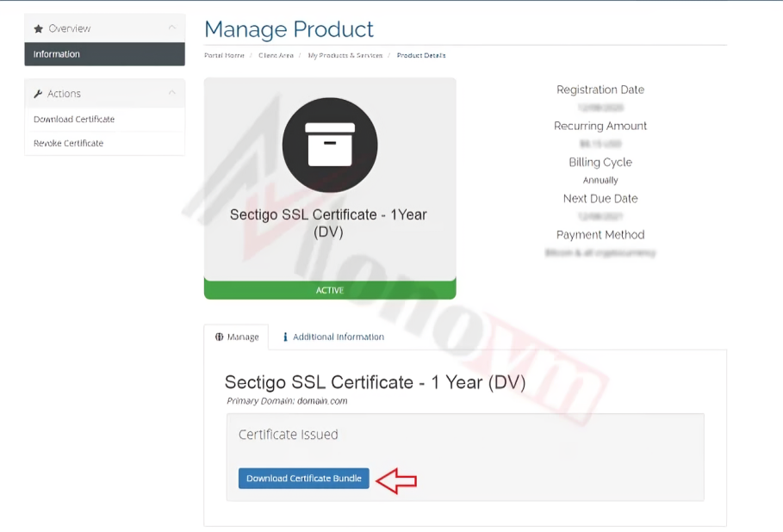Click the star icon beside Overview
This screenshot has width=783, height=532.
click(x=39, y=28)
